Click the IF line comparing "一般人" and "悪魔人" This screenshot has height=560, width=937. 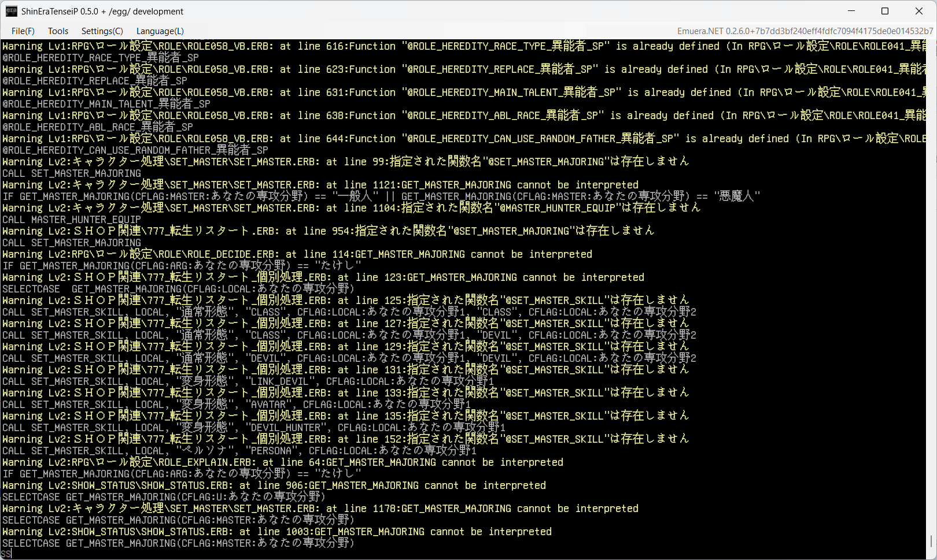point(381,196)
